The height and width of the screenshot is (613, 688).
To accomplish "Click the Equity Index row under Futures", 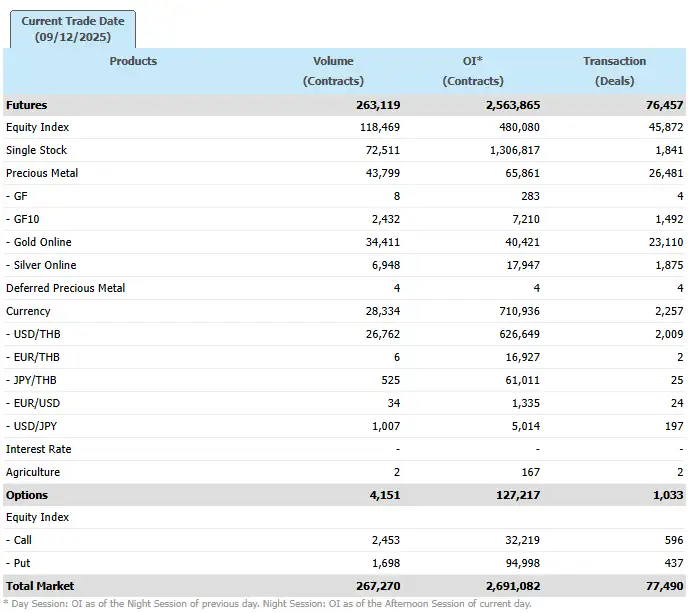I will click(37, 128).
